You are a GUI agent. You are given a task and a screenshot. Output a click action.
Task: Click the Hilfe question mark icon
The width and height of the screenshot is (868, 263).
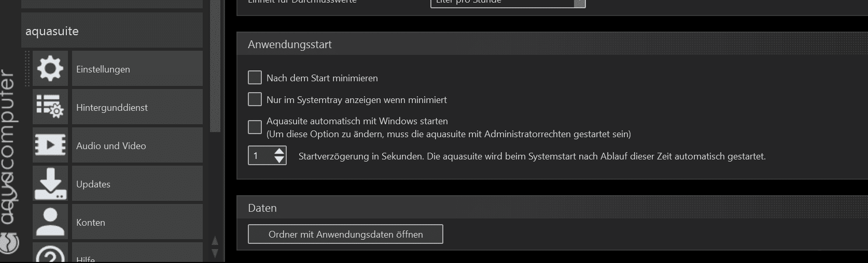point(50,254)
